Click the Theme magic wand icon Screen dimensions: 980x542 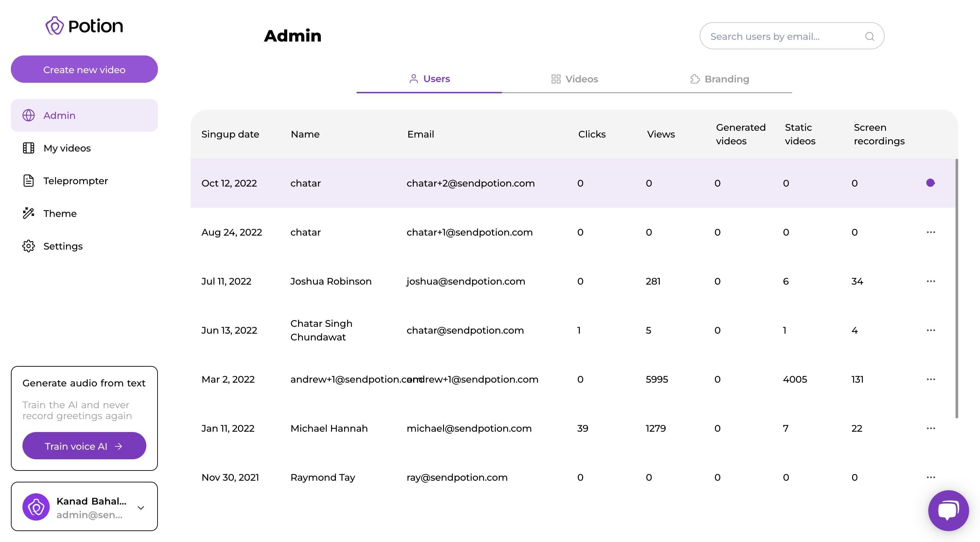[29, 213]
